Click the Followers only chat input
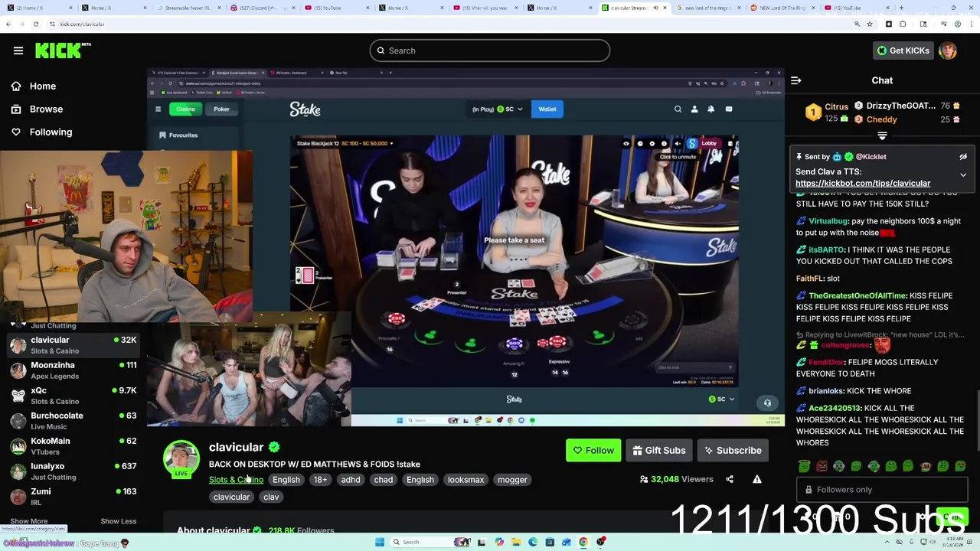Viewport: 980px width, 551px height. (x=882, y=490)
